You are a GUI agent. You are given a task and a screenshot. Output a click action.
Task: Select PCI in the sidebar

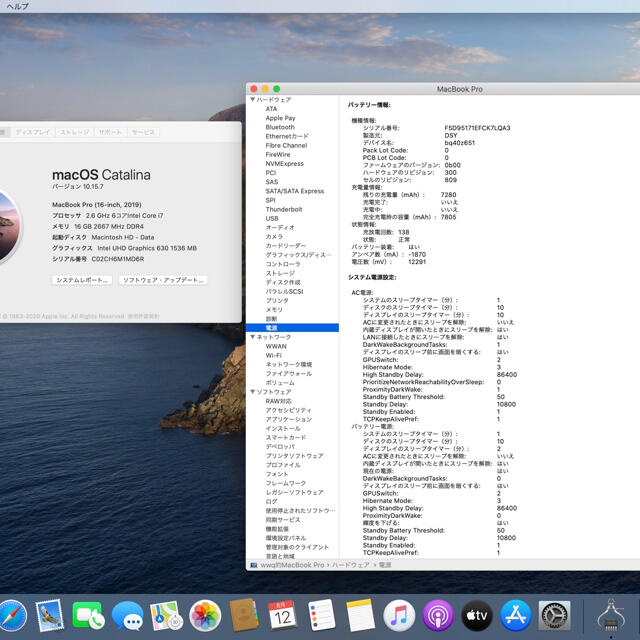tap(271, 173)
